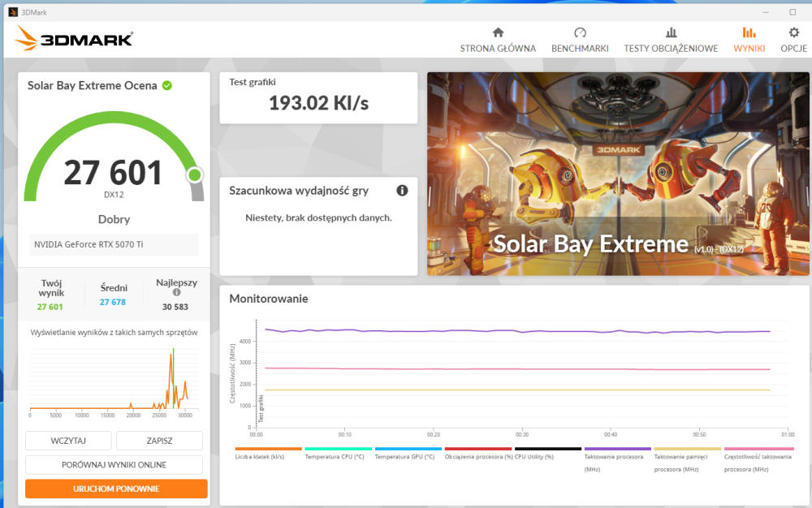Go to the Strona Główna home icon

tap(498, 32)
